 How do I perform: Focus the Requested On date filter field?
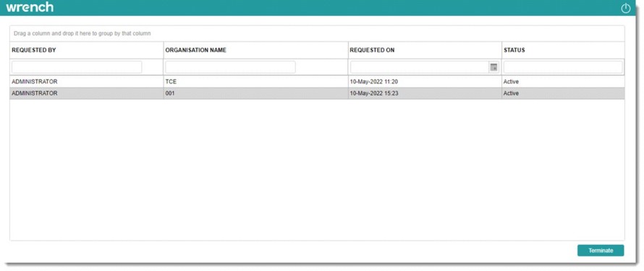[x=420, y=67]
